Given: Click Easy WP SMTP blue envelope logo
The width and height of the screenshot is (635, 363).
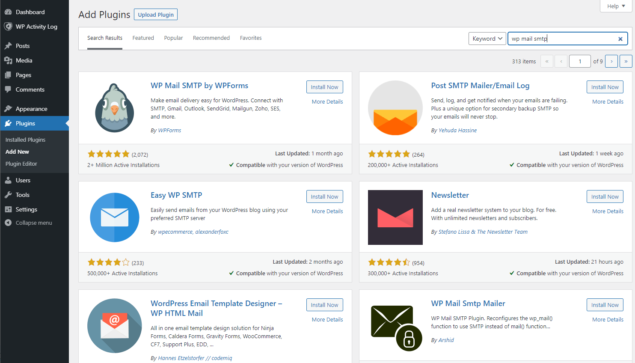Looking at the screenshot, I should pos(115,217).
